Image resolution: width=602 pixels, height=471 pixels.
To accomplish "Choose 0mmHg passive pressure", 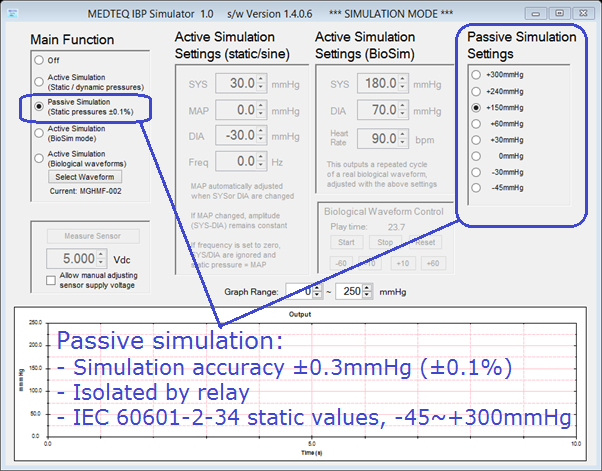I will tap(476, 156).
